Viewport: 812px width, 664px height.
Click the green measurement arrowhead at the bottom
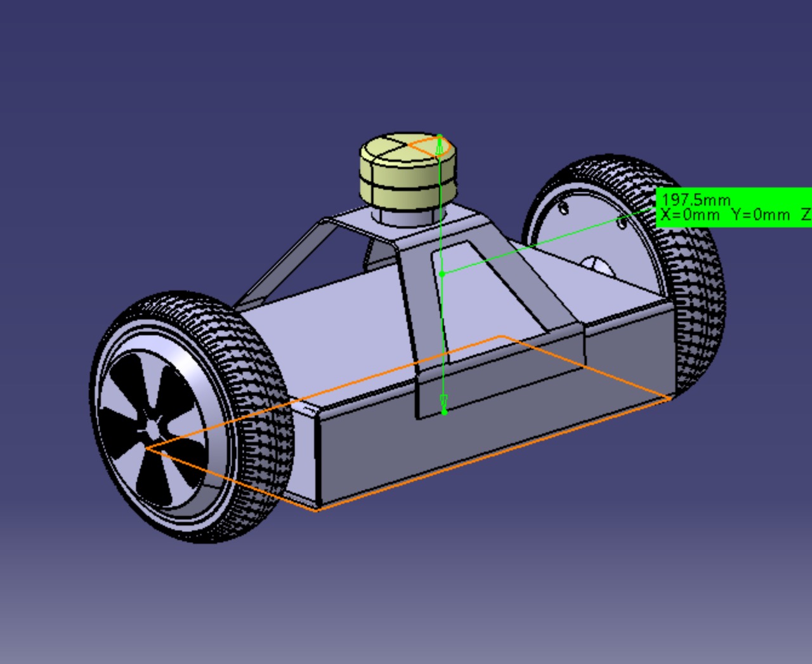coord(443,403)
